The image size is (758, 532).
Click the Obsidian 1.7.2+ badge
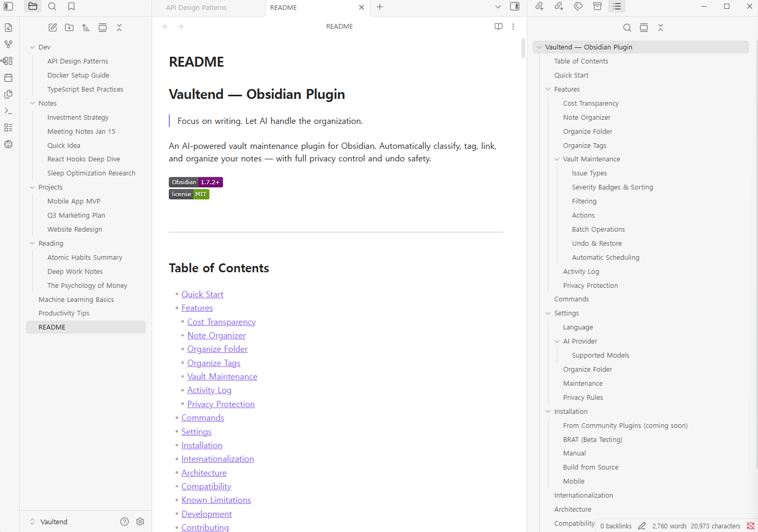point(196,182)
